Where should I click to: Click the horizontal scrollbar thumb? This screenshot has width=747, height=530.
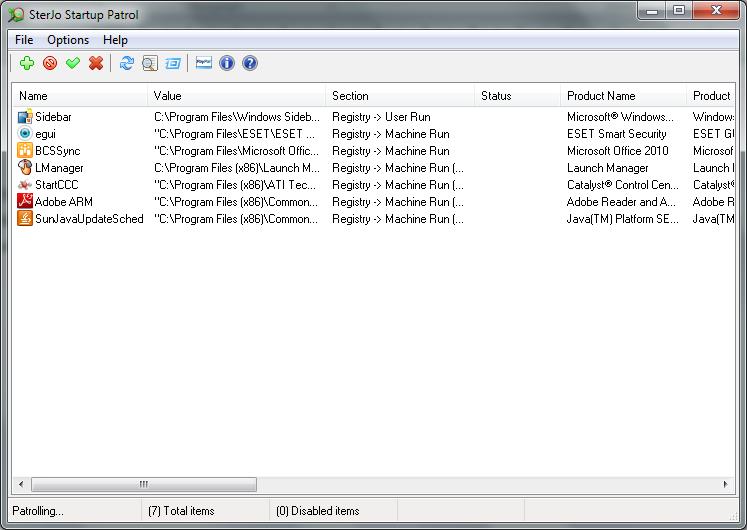pyautogui.click(x=144, y=484)
